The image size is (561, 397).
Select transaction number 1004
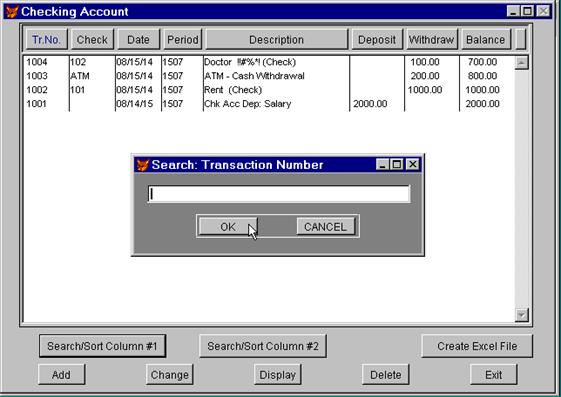click(37, 62)
